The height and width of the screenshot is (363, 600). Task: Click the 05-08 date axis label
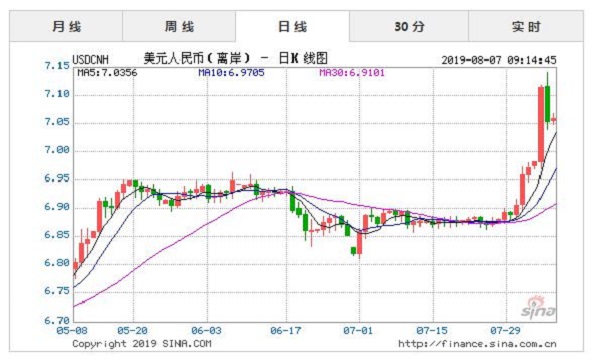coord(72,330)
